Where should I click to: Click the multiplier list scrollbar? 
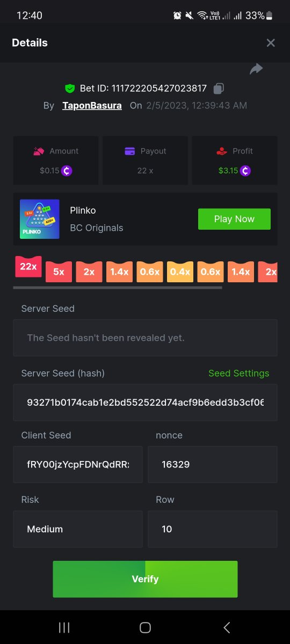pos(117,288)
